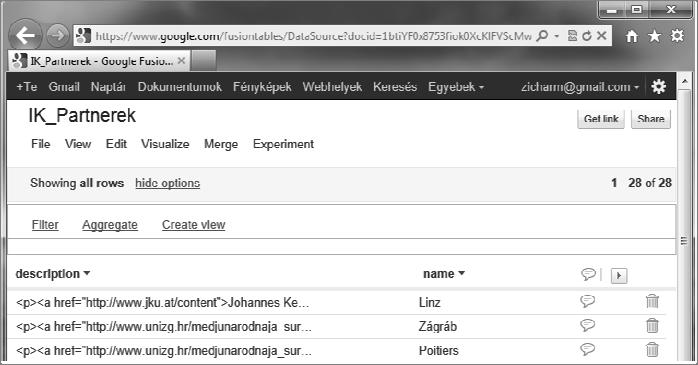Close the IK_Partnerek browser tab
This screenshot has height=365, width=698.
pyautogui.click(x=181, y=61)
